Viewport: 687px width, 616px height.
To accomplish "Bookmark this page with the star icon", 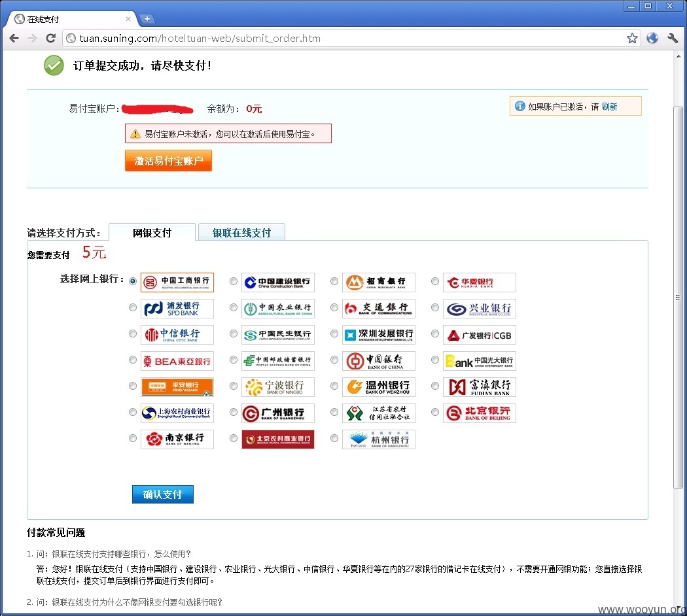I will pyautogui.click(x=632, y=38).
